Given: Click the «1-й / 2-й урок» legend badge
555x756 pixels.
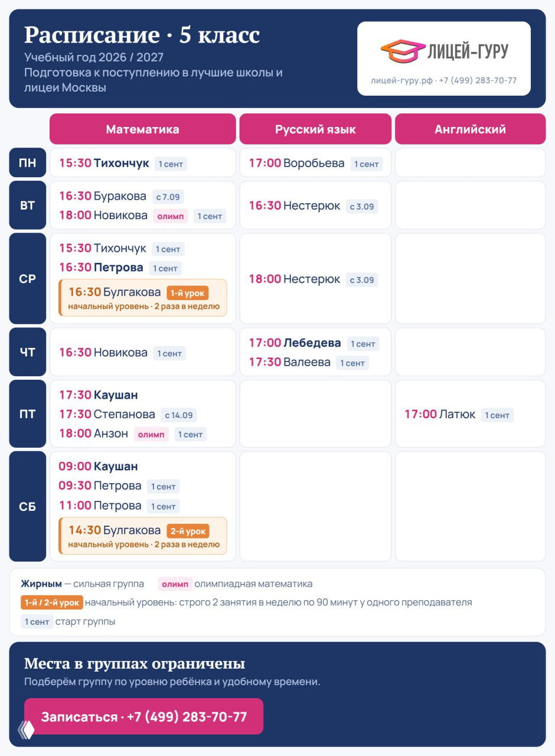Looking at the screenshot, I should pyautogui.click(x=52, y=602).
